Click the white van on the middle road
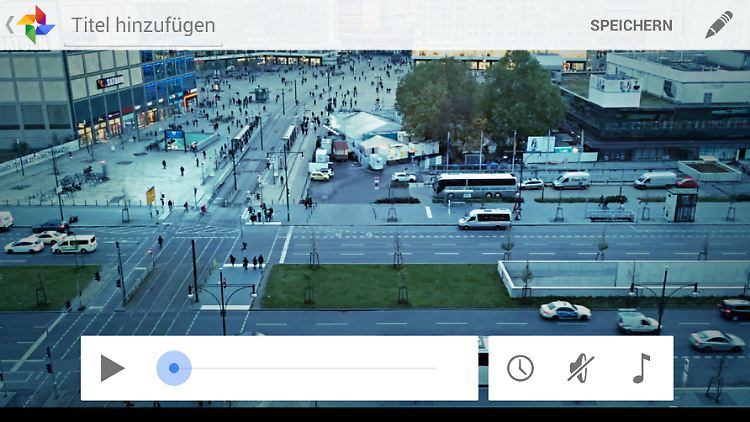The width and height of the screenshot is (750, 422). 485,219
